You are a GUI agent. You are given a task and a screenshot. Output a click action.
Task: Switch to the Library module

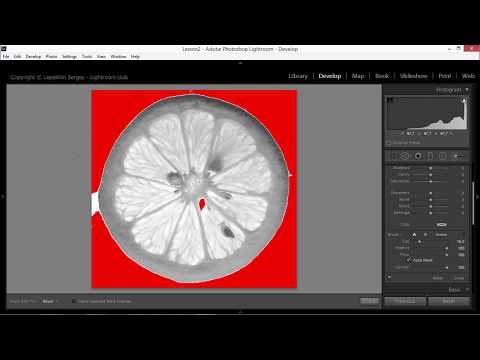coord(298,76)
